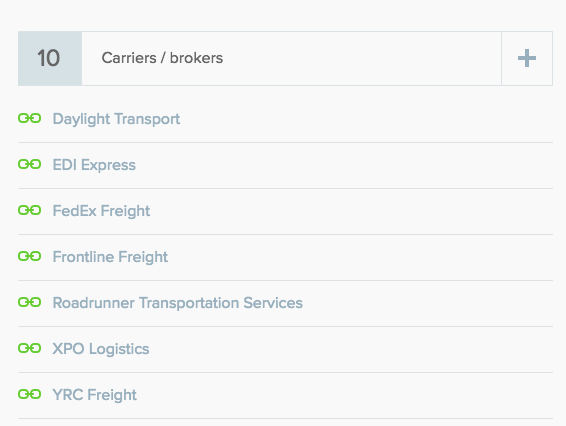Select the XPO Logistics row area
The width and height of the screenshot is (566, 426).
pyautogui.click(x=285, y=349)
